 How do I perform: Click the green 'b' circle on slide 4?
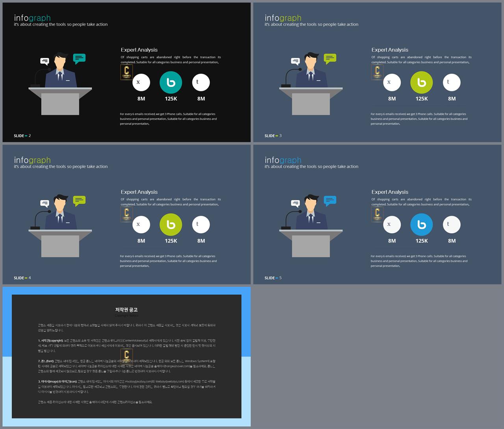[x=171, y=225]
